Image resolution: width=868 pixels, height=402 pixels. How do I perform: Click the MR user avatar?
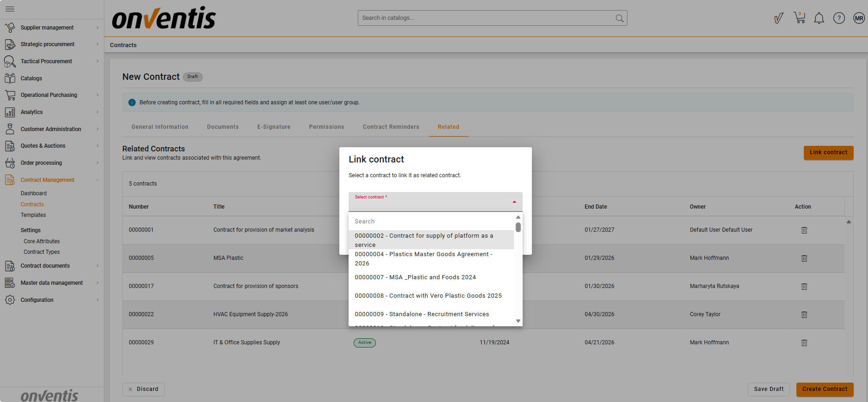(x=858, y=18)
